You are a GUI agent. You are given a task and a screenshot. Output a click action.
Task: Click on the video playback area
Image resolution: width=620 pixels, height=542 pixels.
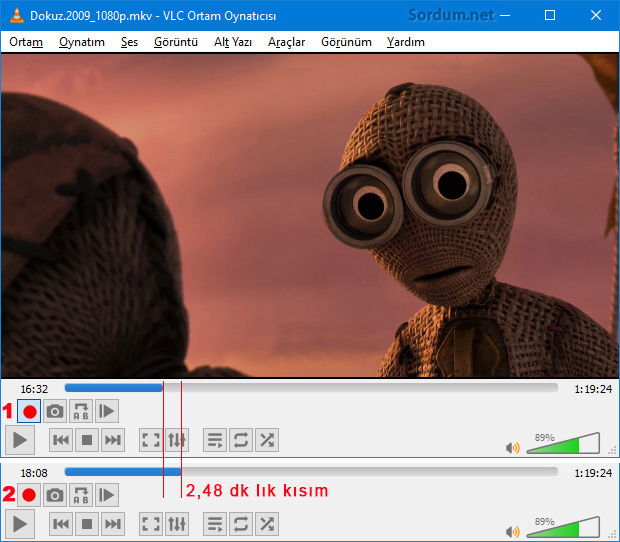[x=310, y=215]
